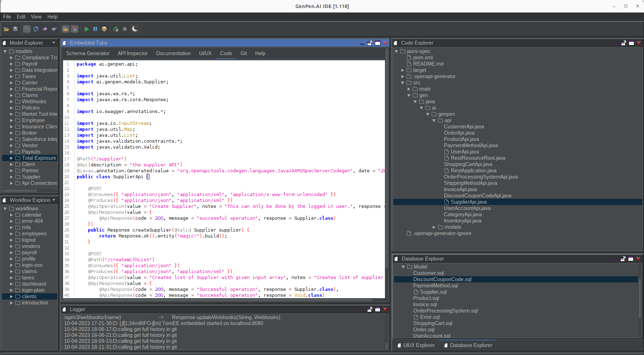This screenshot has height=355, width=644.
Task: Select Supplier.sql in Database Explorer
Action: point(433,292)
